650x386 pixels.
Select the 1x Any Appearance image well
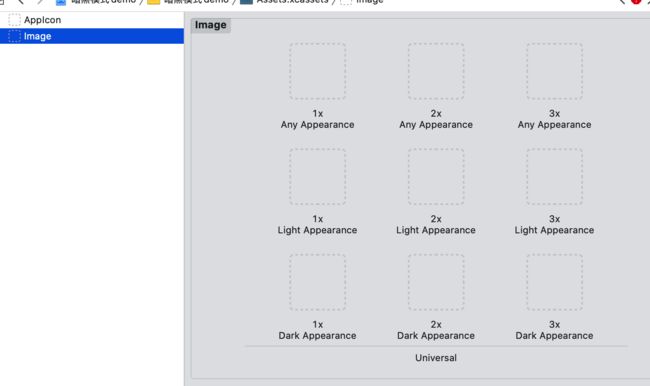pyautogui.click(x=318, y=71)
